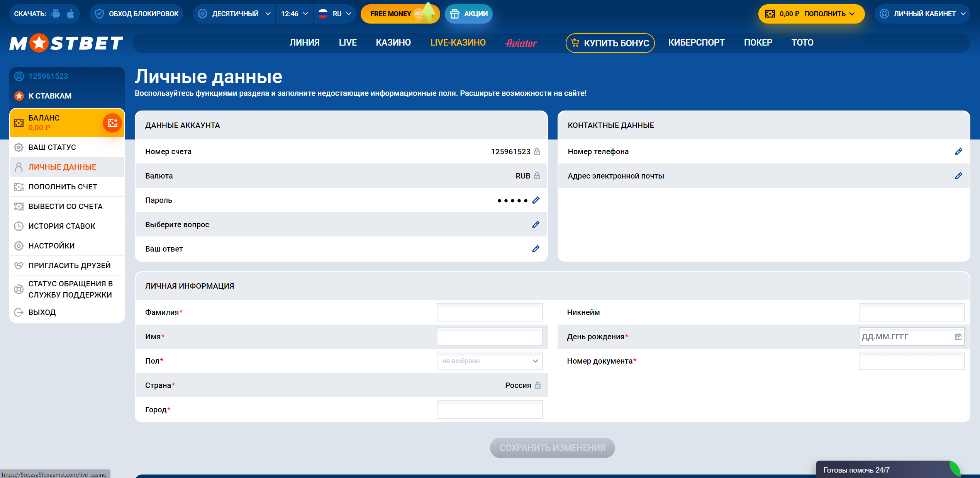The image size is (980, 478).
Task: Open ПОПОЛНИТЬ СЧЕТ in sidebar
Action: coord(67,187)
